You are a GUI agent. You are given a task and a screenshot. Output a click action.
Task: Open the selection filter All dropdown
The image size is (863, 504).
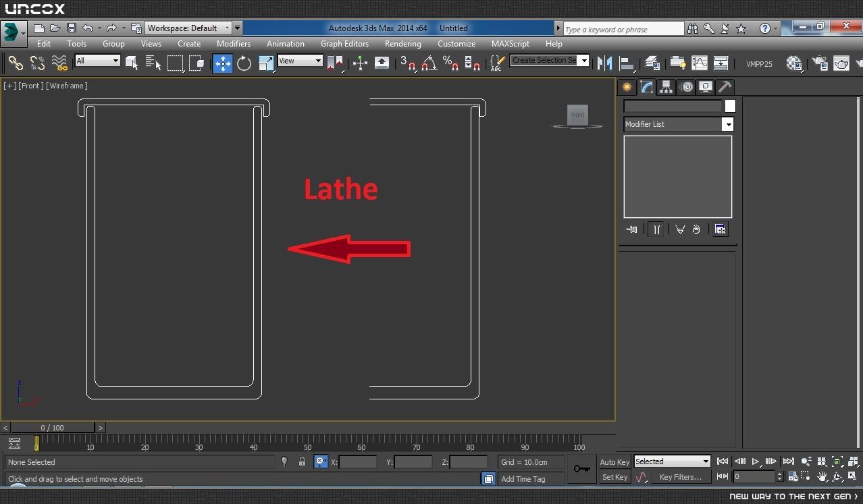(x=97, y=61)
